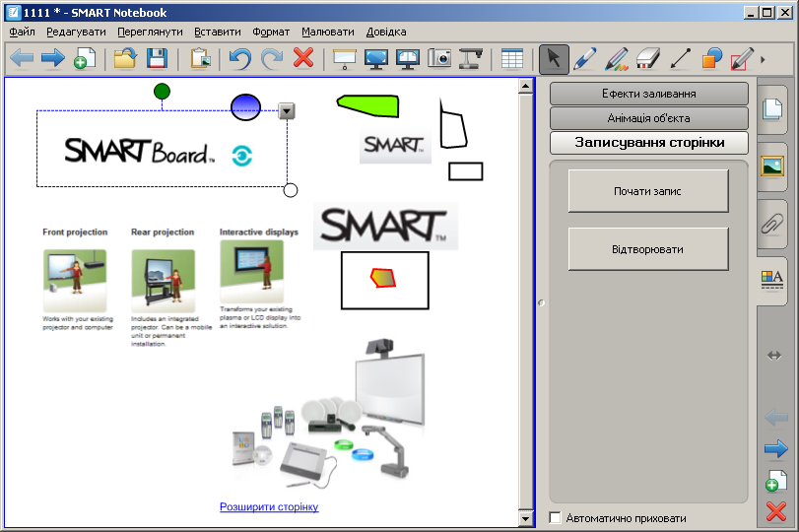Save the notebook with the floppy disk icon
The width and height of the screenshot is (799, 532).
pos(157,58)
